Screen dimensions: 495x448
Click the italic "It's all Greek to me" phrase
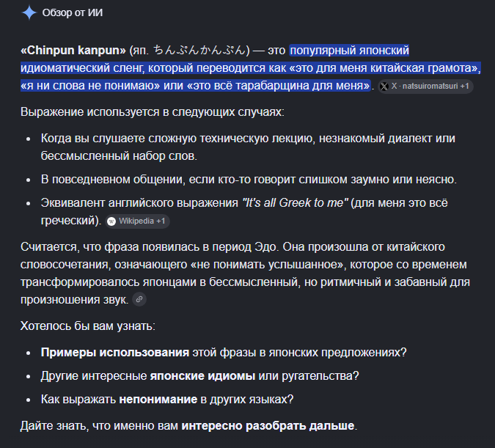pos(295,202)
